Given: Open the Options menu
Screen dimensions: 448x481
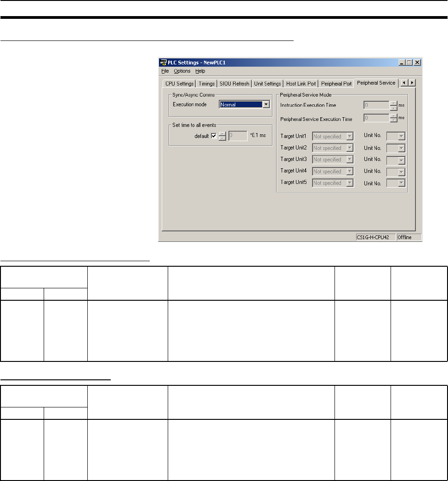Looking at the screenshot, I should coord(182,71).
